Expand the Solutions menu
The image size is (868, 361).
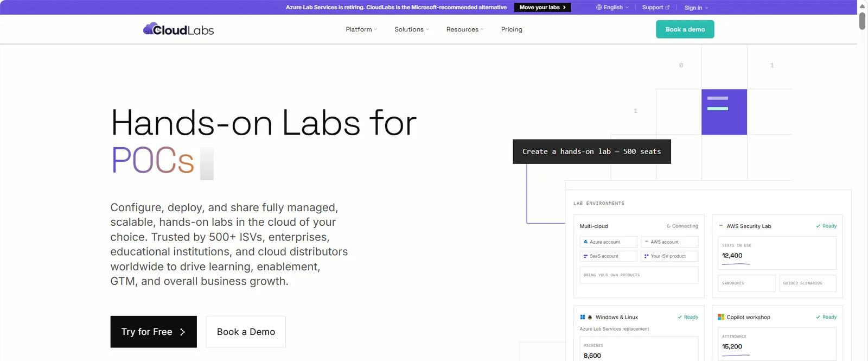coord(412,29)
